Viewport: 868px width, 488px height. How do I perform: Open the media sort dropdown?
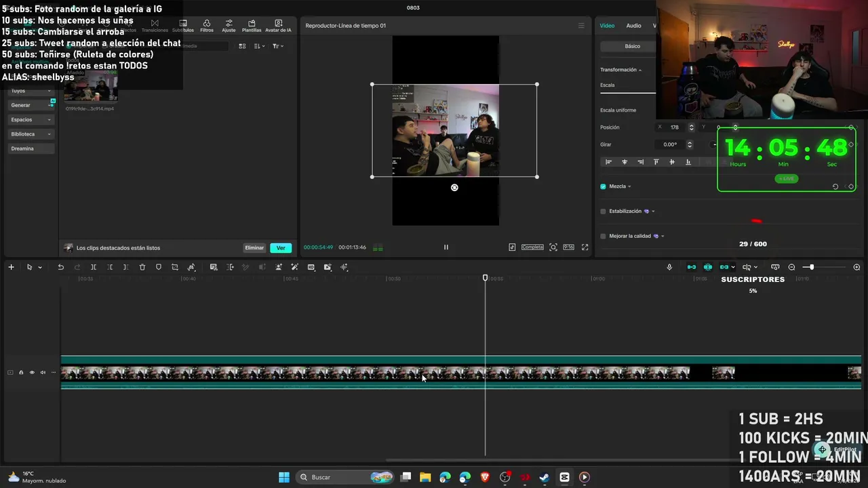(x=259, y=46)
